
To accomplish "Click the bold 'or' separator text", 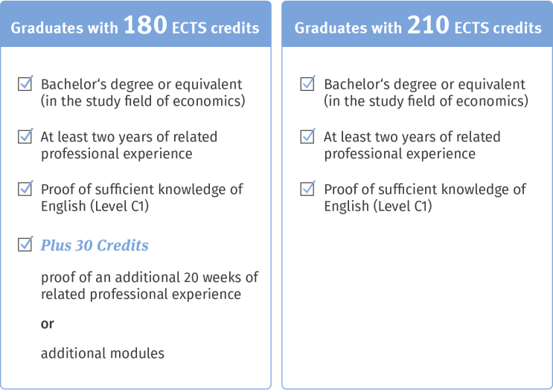I will 48,324.
